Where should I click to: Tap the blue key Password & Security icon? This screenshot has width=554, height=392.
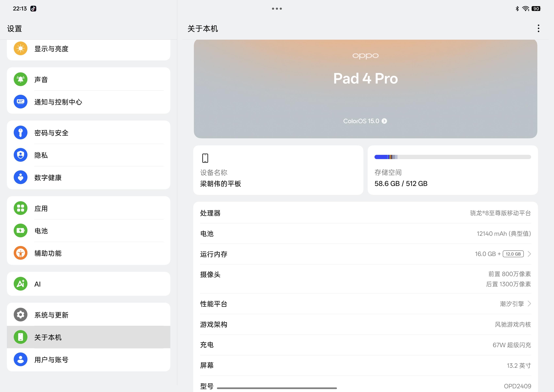(x=21, y=132)
